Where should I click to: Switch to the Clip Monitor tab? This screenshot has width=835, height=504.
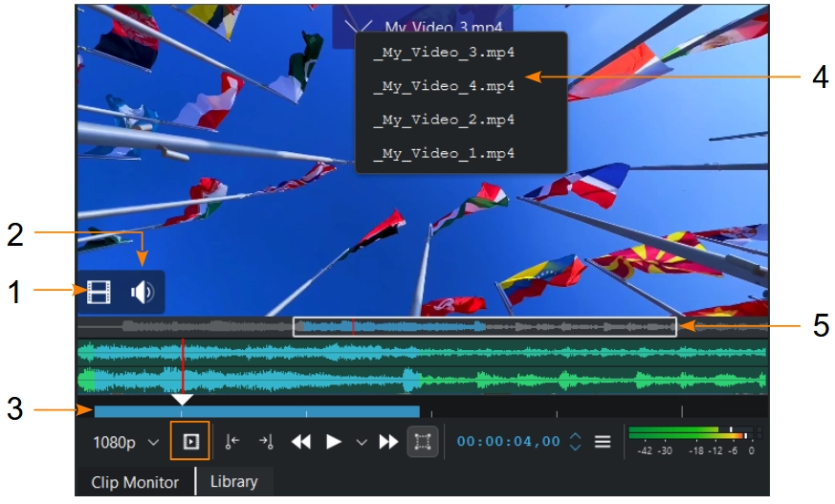pyautogui.click(x=135, y=481)
